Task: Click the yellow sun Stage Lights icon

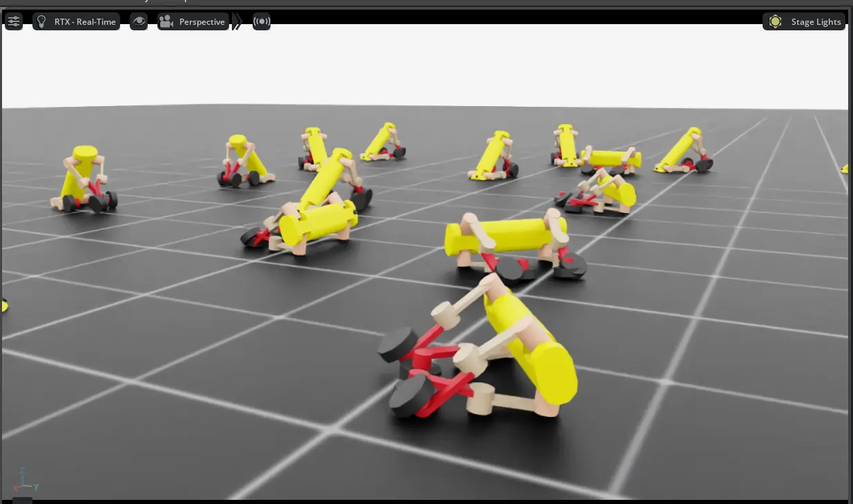Action: 775,21
